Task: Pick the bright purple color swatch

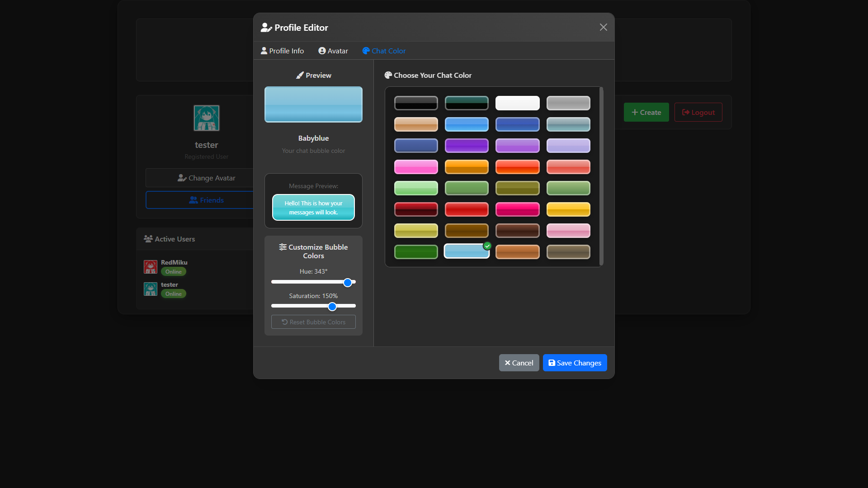Action: pyautogui.click(x=467, y=146)
